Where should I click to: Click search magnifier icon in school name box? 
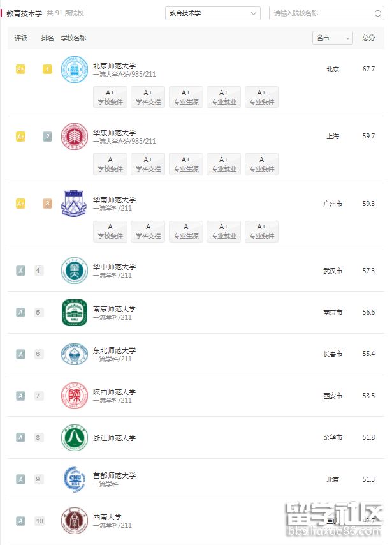click(377, 13)
